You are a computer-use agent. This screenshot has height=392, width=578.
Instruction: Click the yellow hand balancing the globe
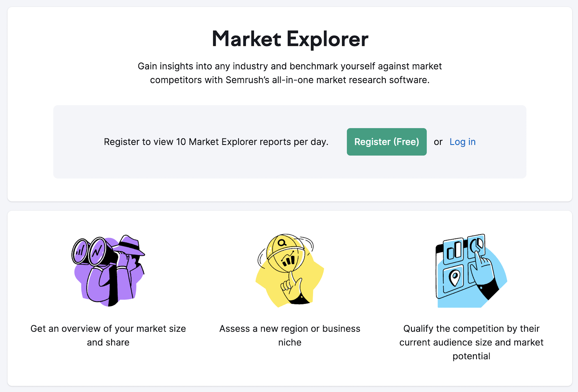tap(293, 287)
